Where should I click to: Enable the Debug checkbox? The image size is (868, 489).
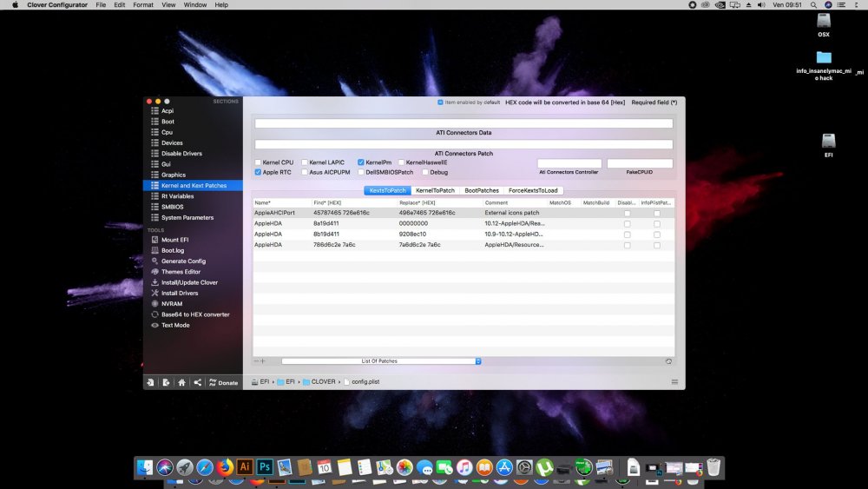[x=425, y=172]
